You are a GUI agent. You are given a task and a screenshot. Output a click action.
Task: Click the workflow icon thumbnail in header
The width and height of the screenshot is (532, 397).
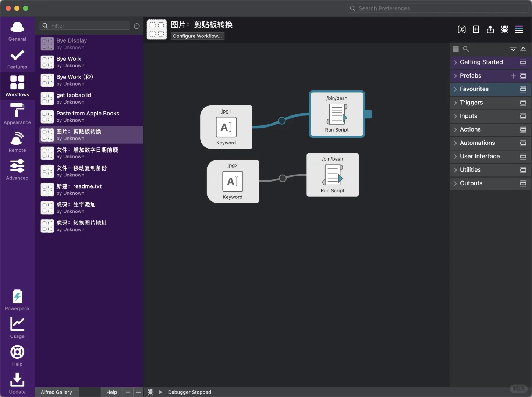click(x=157, y=29)
